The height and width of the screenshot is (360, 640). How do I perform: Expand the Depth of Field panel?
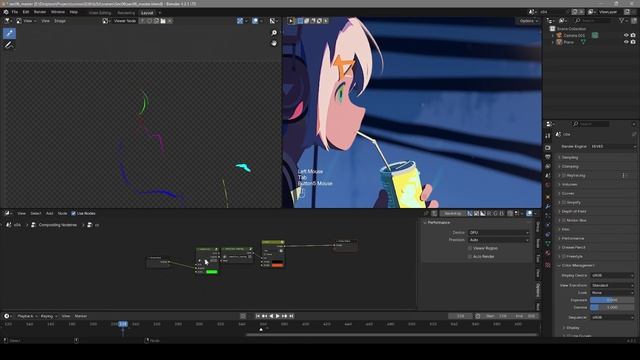pyautogui.click(x=574, y=211)
